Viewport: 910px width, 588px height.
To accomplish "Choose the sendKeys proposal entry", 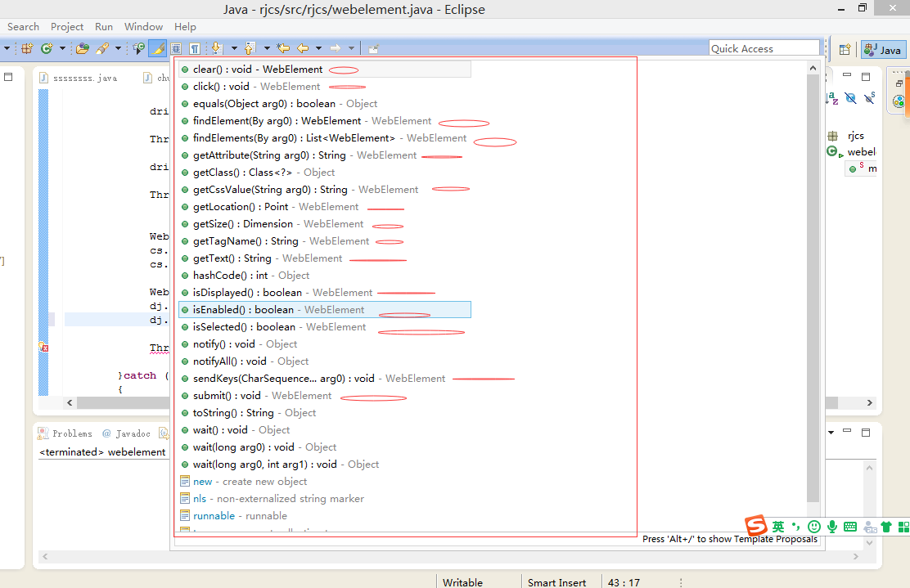I will (x=278, y=378).
